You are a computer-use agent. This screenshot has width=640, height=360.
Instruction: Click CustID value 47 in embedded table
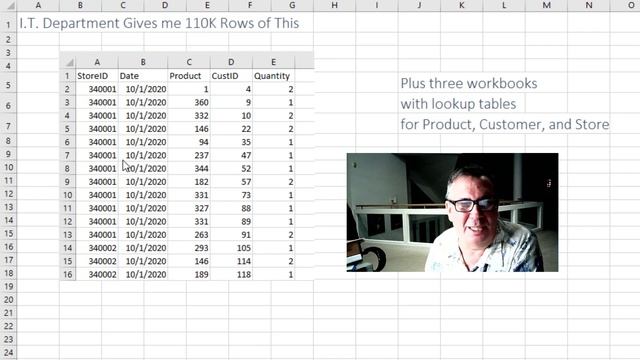click(x=246, y=155)
